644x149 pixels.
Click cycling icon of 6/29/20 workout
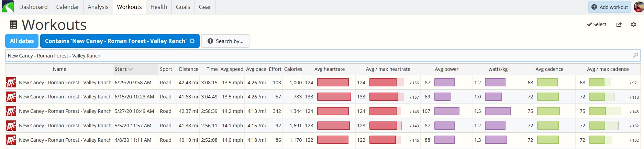(x=11, y=83)
